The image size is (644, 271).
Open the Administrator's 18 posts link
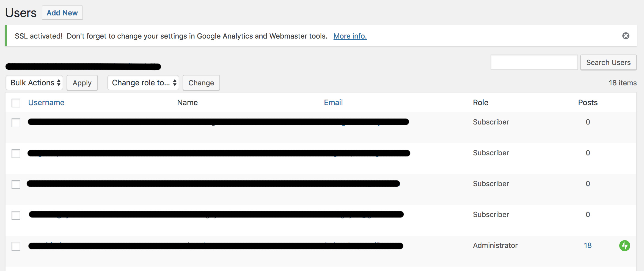click(588, 245)
